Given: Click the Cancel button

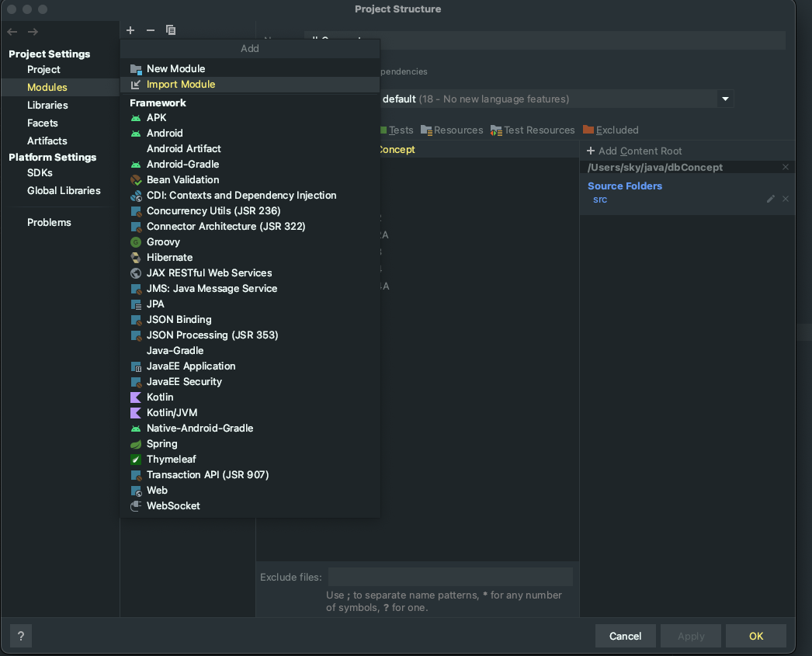Looking at the screenshot, I should click(x=625, y=636).
